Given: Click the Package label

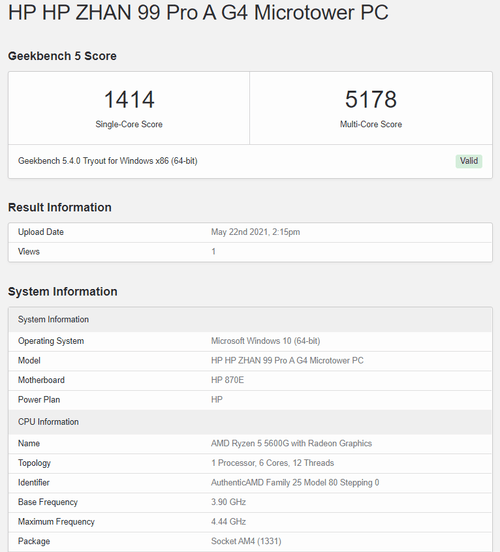Looking at the screenshot, I should click(34, 541).
